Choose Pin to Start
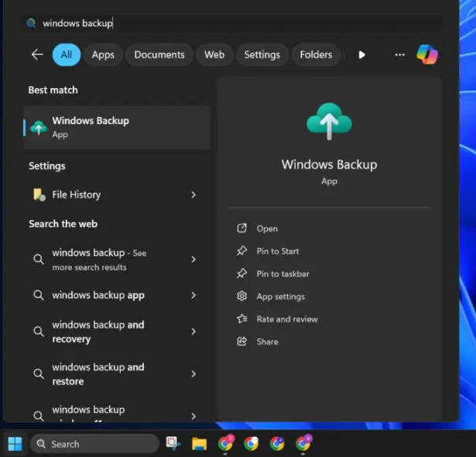Viewport: 476px width, 457px height. click(278, 251)
